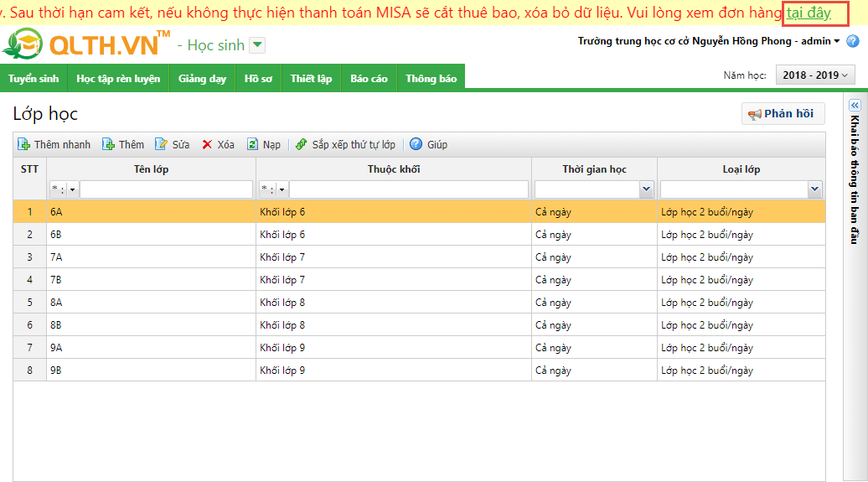Click Lớp học 2 buổi/ngày in row 7B
Viewport: 868px width, 482px height.
[x=707, y=280]
